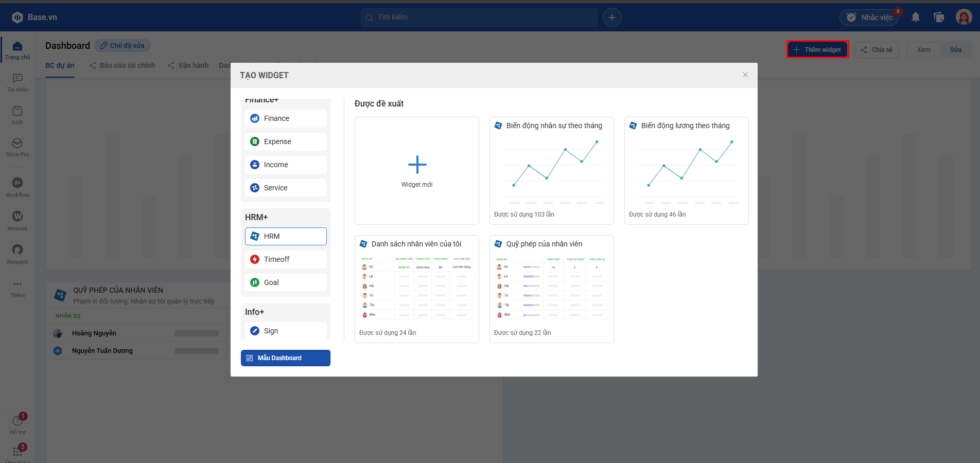The height and width of the screenshot is (463, 980).
Task: Open the chat windows icon in the header
Action: (x=939, y=17)
